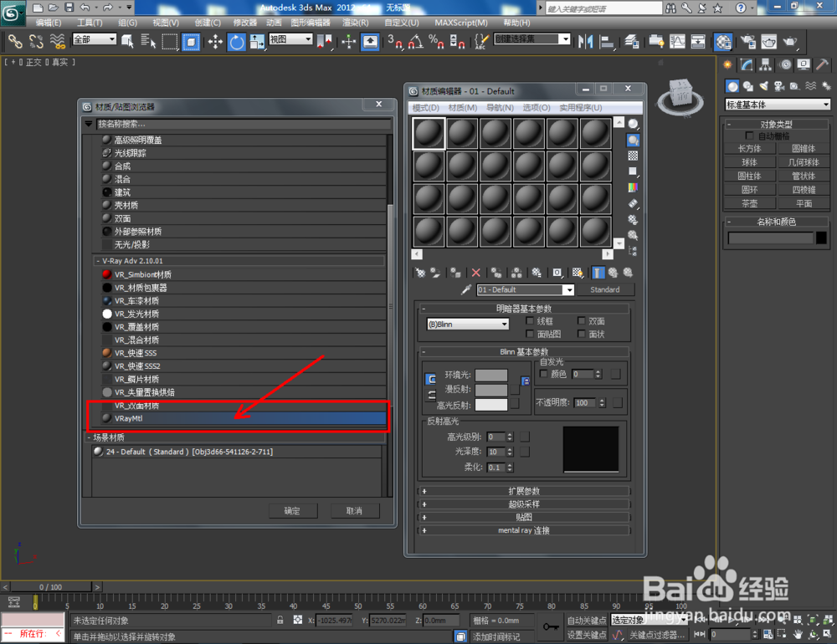
Task: Activate the Select and Scale tool
Action: pos(257,42)
